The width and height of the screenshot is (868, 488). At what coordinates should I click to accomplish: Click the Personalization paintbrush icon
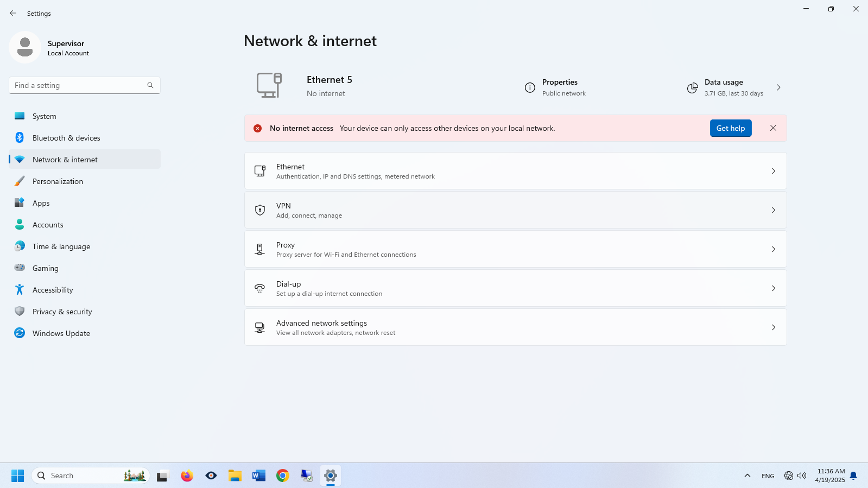tap(20, 181)
